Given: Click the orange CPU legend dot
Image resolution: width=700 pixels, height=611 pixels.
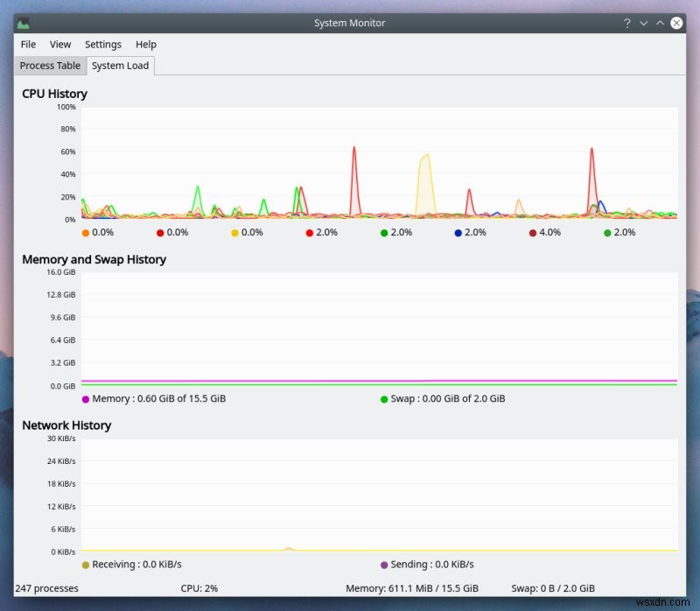Looking at the screenshot, I should [x=85, y=233].
